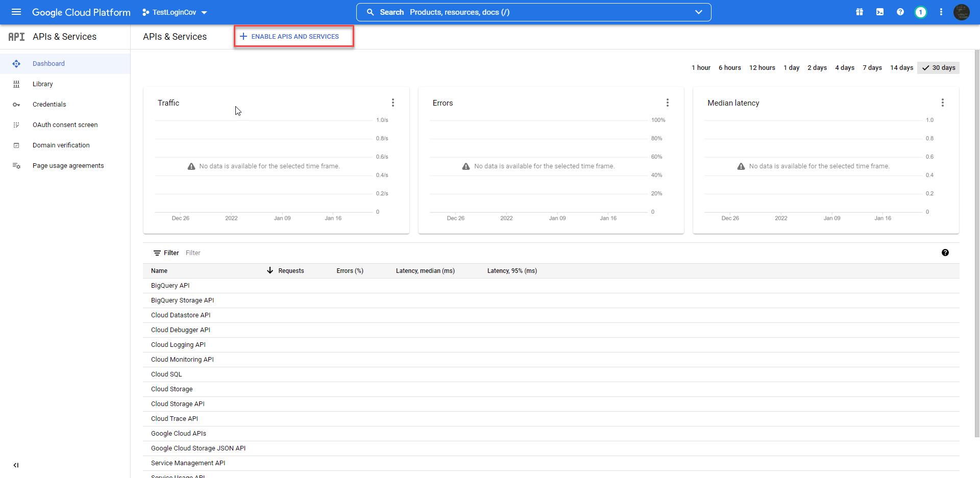Open Cloud Debugger API row
Screen dimensions: 980x478
click(551, 330)
